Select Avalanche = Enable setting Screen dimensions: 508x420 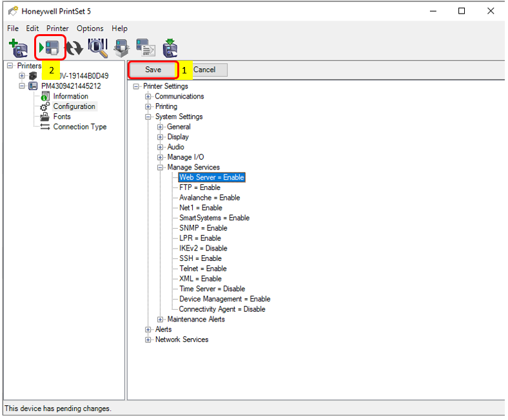click(x=210, y=198)
